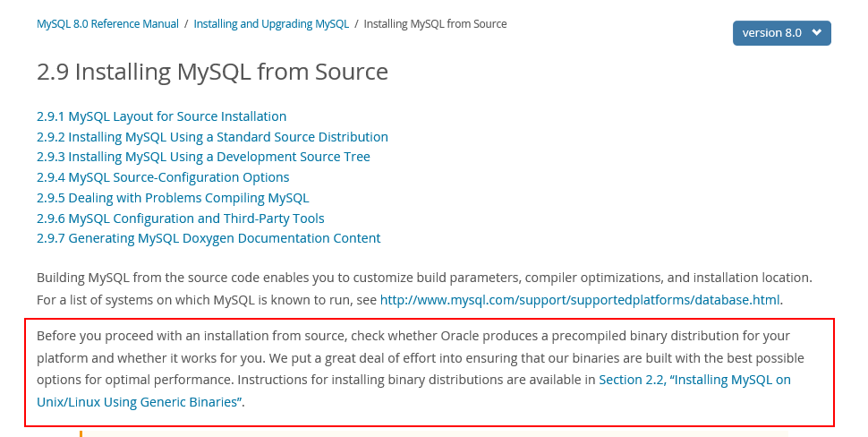Visit 2.9.5 Dealing with Problems Compiling MySQL
868x437 pixels.
point(173,198)
